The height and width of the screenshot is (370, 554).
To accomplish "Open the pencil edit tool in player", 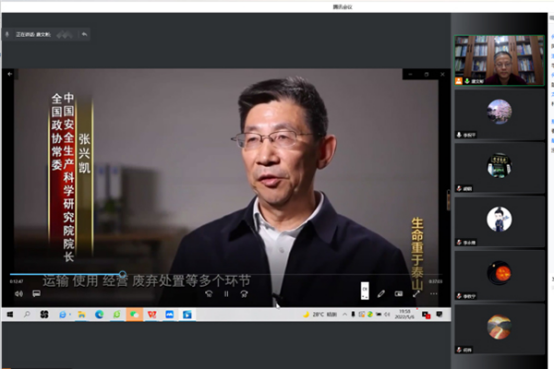I will click(x=381, y=294).
